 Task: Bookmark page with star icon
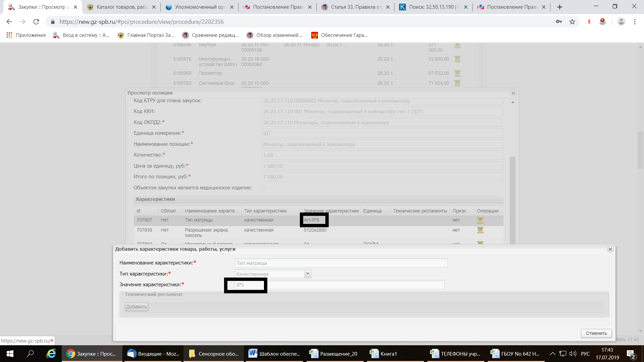[x=572, y=22]
